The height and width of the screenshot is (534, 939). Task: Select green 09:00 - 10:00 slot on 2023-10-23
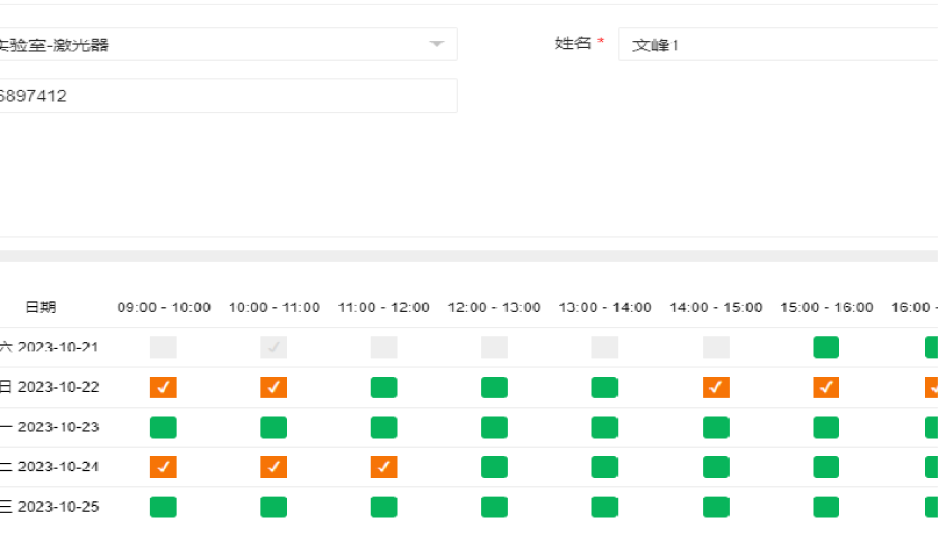tap(163, 427)
